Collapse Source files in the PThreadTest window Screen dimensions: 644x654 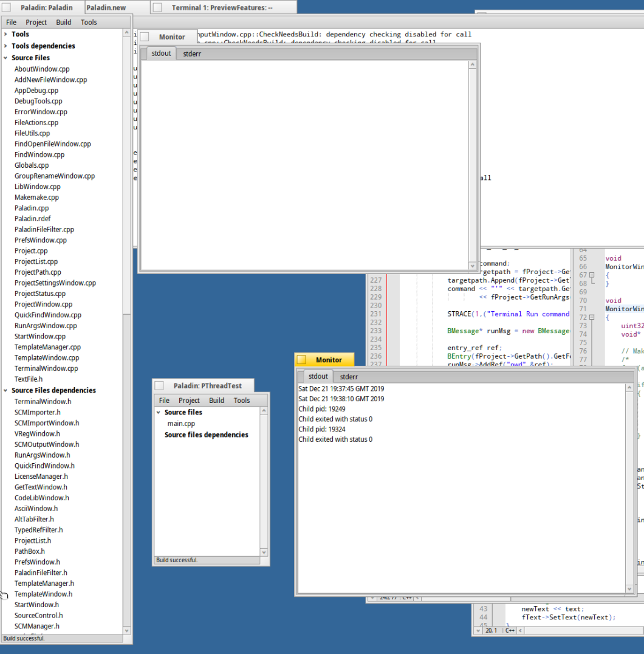click(159, 412)
